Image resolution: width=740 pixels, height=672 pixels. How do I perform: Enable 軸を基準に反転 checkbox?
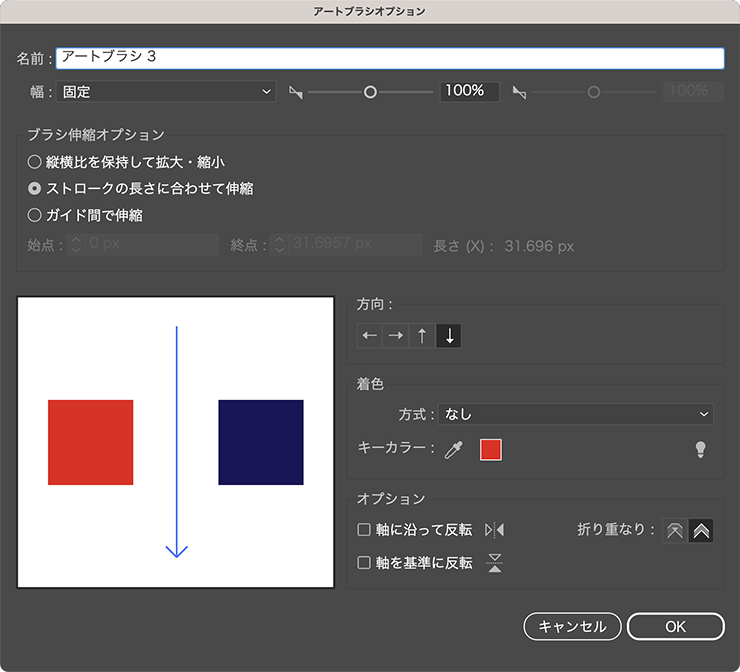(x=365, y=563)
